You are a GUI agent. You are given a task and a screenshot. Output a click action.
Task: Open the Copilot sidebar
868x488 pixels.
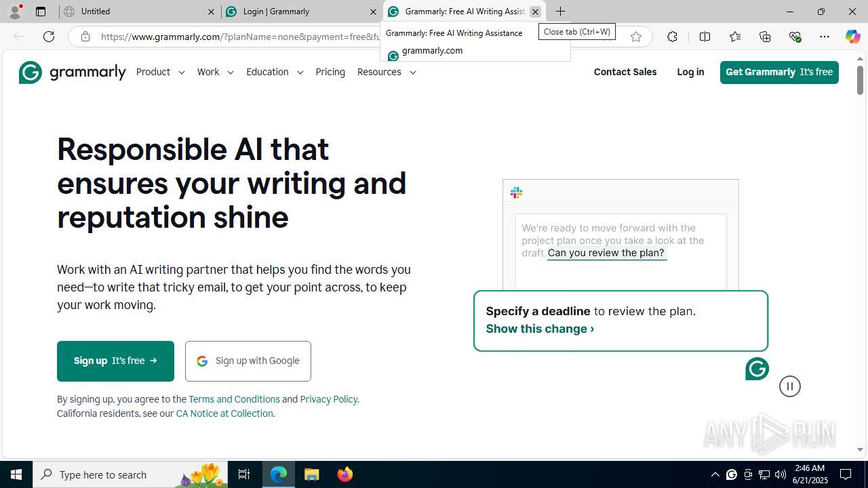852,37
